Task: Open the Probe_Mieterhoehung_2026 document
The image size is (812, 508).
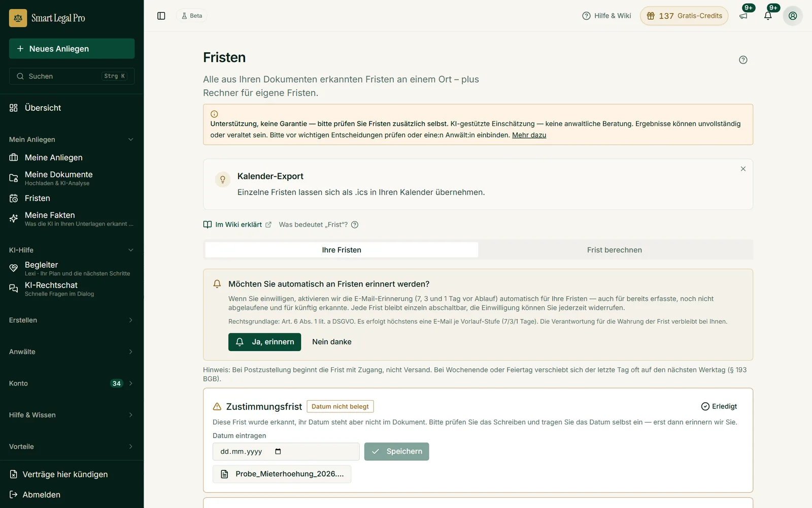Action: (282, 474)
